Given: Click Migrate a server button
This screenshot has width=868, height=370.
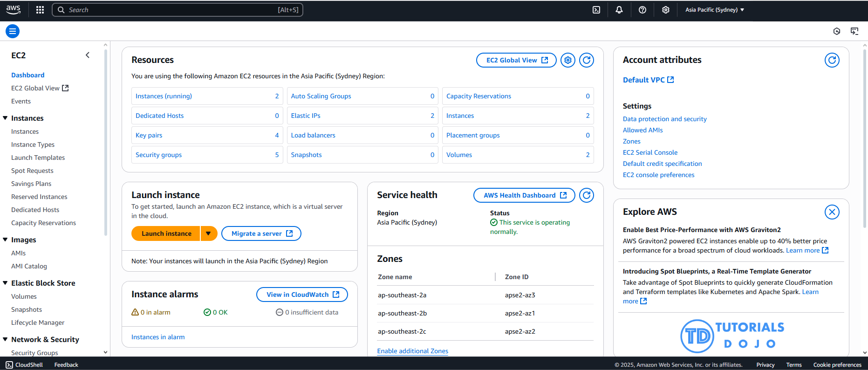Looking at the screenshot, I should 261,233.
